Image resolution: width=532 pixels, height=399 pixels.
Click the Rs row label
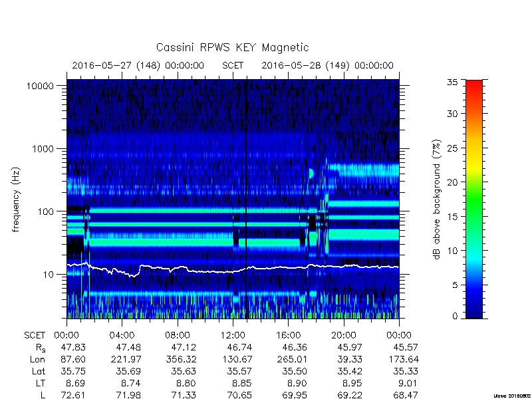[x=41, y=348]
